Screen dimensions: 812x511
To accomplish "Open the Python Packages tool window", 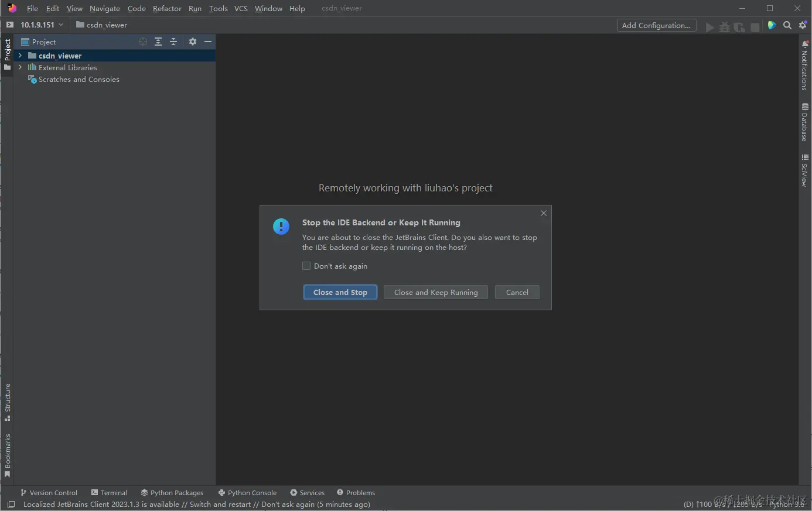I will 172,493.
